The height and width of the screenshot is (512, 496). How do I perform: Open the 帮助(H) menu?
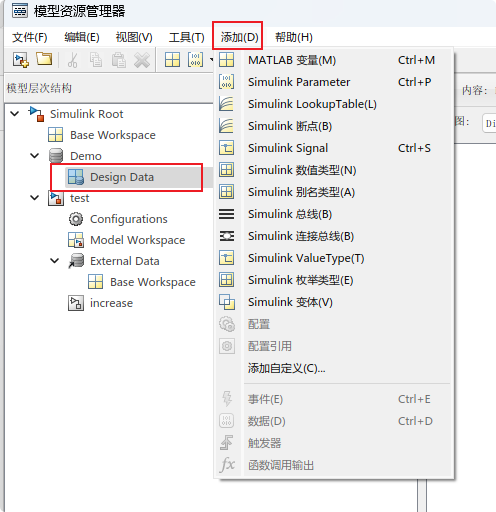294,37
